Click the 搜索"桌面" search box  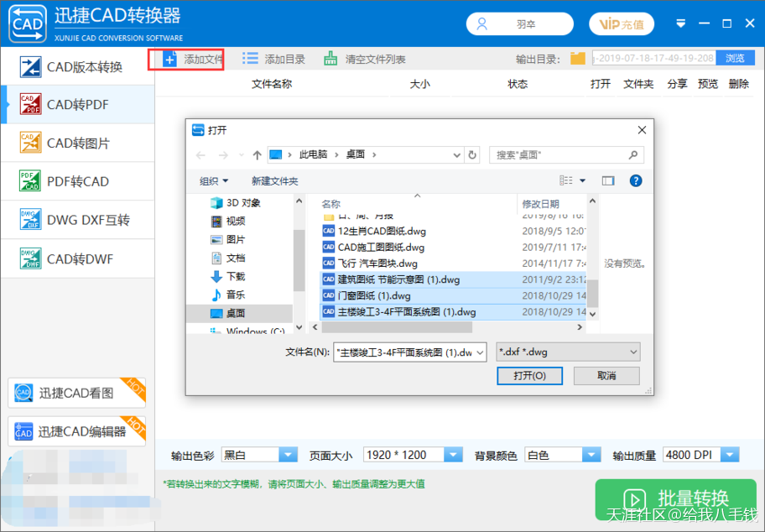(x=566, y=155)
